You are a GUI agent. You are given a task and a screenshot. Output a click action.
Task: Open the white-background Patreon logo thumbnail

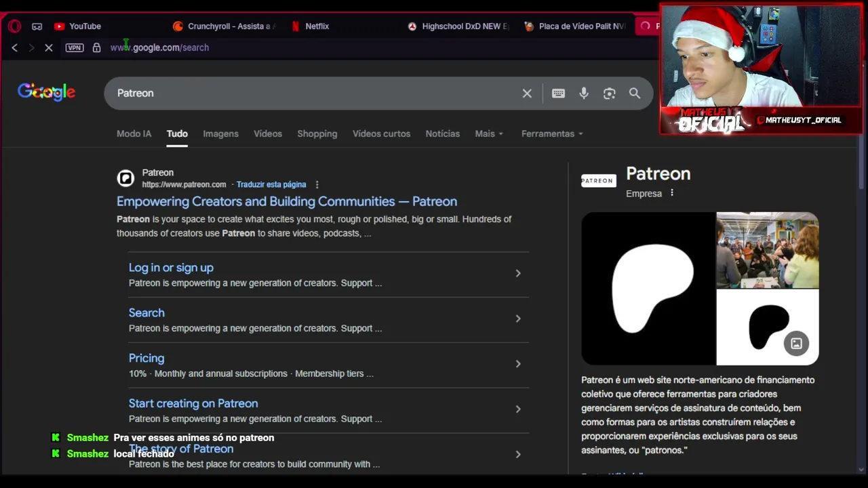[768, 327]
